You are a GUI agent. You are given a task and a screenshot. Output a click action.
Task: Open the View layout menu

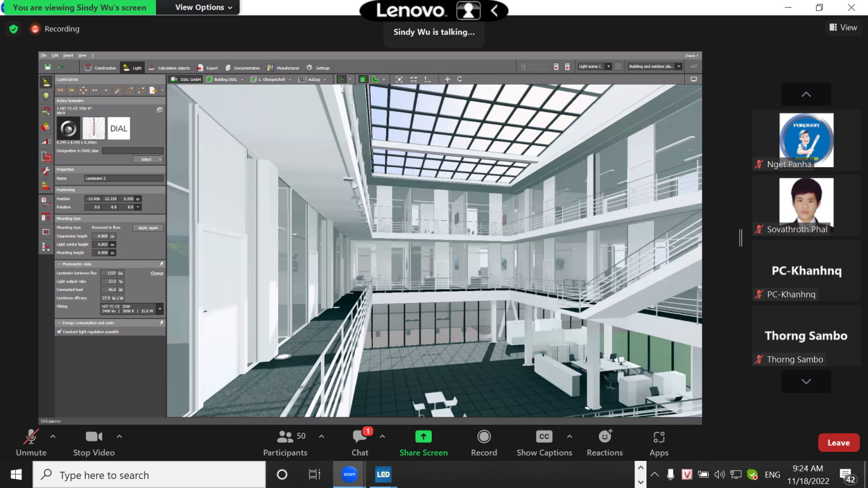tap(843, 27)
